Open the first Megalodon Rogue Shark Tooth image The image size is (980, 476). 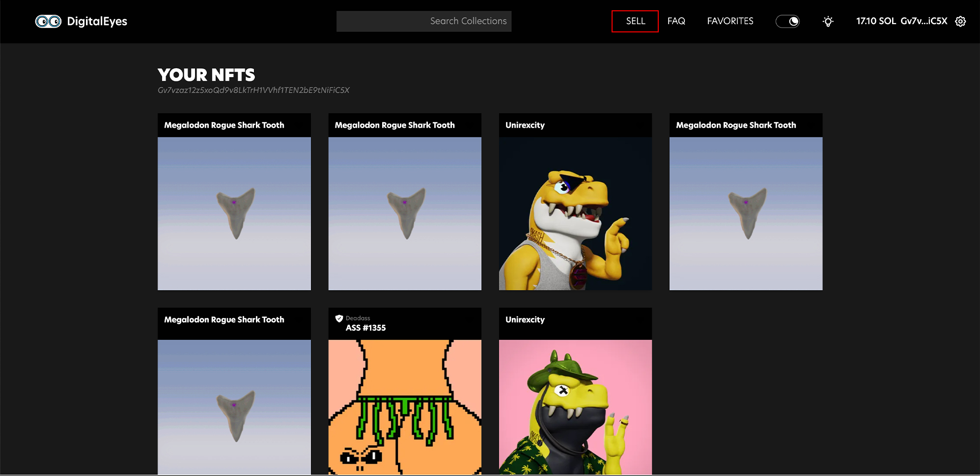(234, 213)
